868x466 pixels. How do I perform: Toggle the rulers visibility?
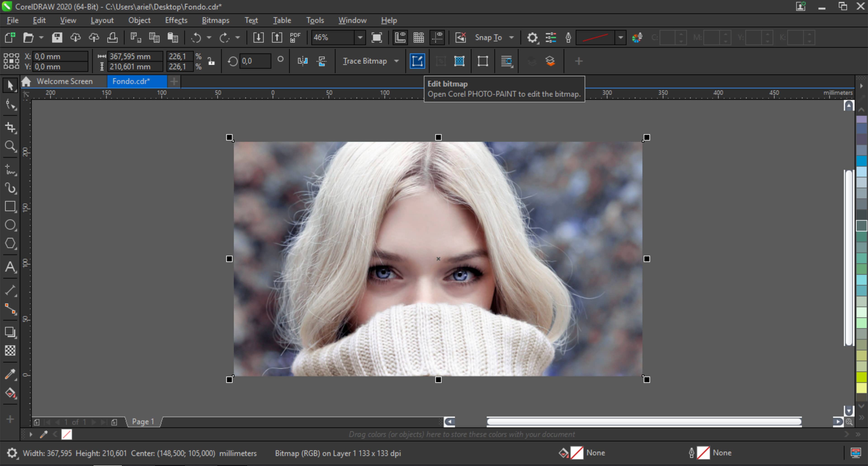click(400, 37)
